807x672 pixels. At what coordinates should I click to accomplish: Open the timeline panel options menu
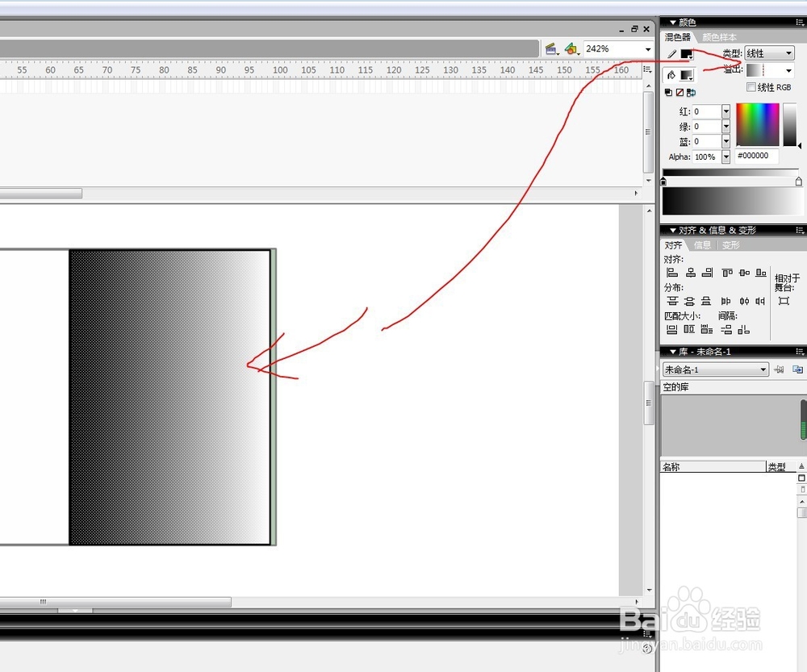pos(647,69)
